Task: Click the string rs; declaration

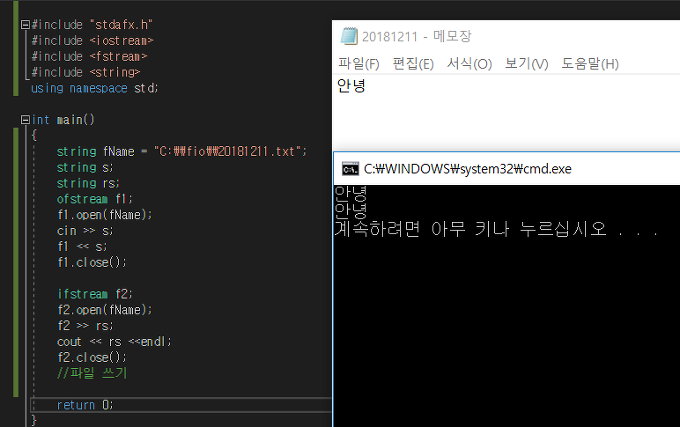Action: point(88,183)
